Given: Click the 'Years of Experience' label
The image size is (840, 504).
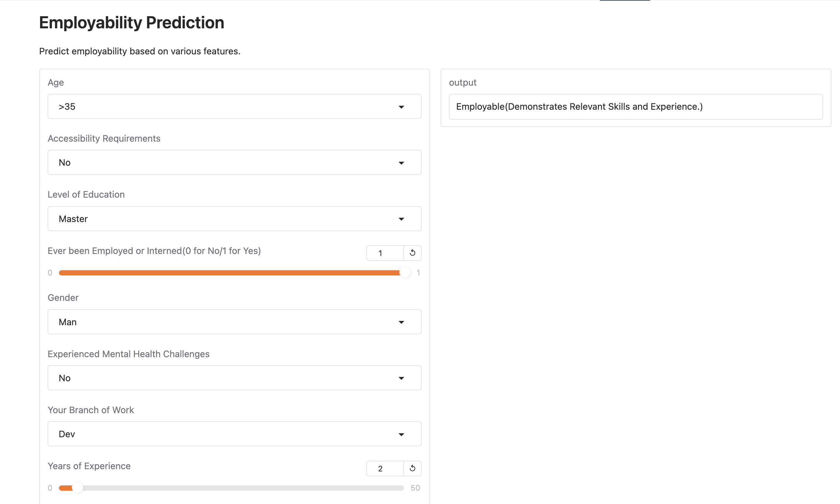Looking at the screenshot, I should tap(89, 466).
